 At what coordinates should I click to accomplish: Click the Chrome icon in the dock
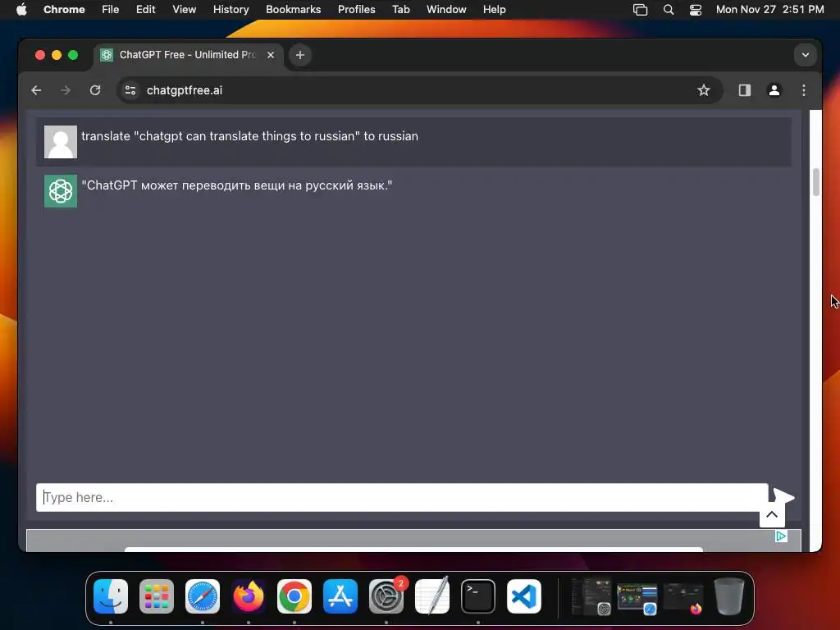click(294, 596)
